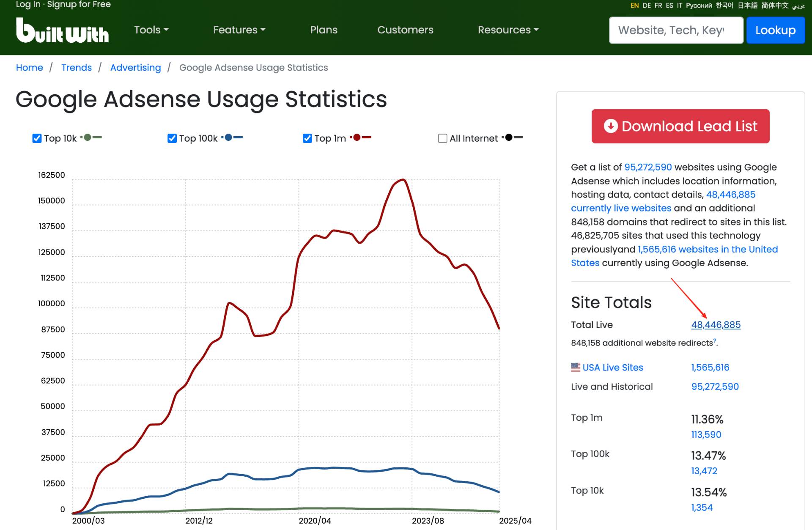The width and height of the screenshot is (812, 530).
Task: Click the 11.36% Top 1m percentage
Action: pos(707,419)
